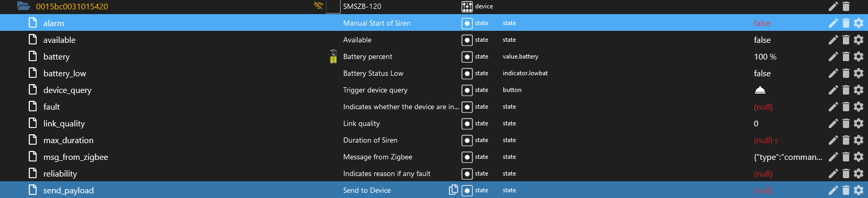The image size is (868, 198).
Task: Click the device_query trigger button
Action: click(760, 90)
